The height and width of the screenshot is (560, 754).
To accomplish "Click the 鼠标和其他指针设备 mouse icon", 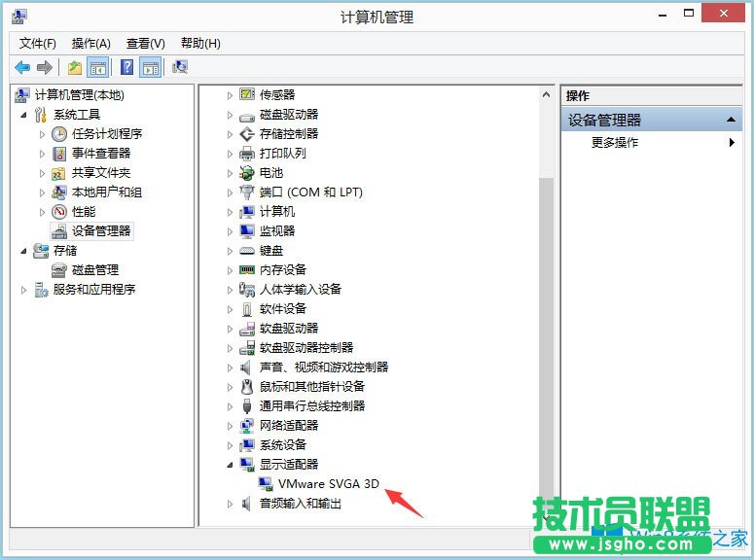I will pyautogui.click(x=247, y=387).
